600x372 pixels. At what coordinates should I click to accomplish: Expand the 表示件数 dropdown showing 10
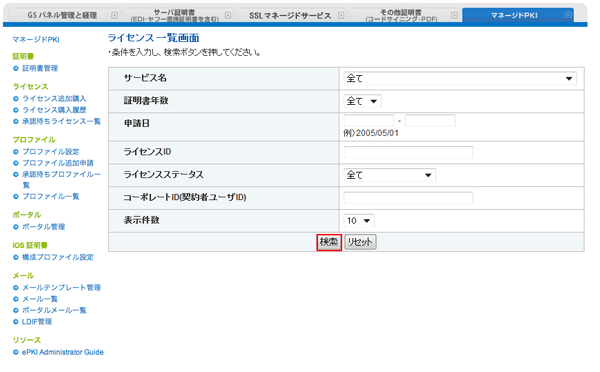pyautogui.click(x=359, y=221)
